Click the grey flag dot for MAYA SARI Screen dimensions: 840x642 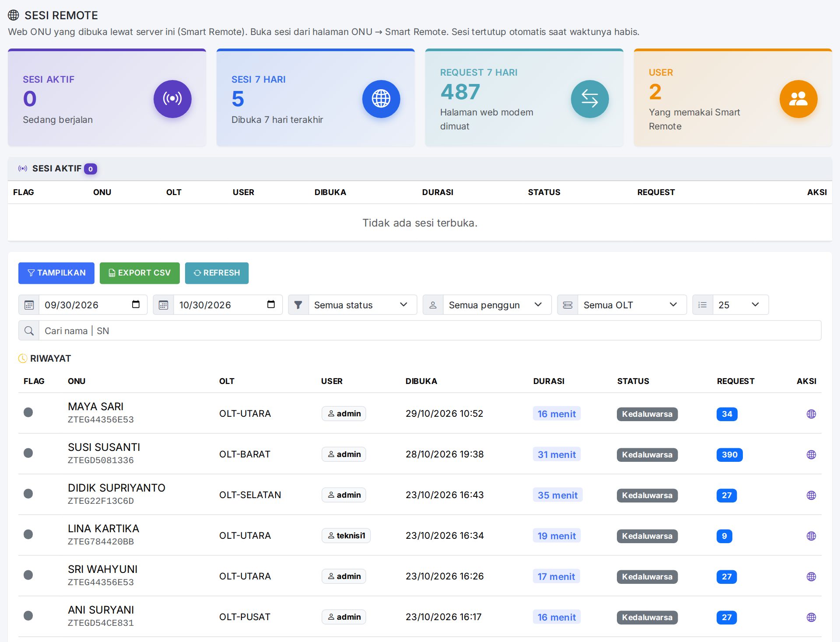[28, 412]
